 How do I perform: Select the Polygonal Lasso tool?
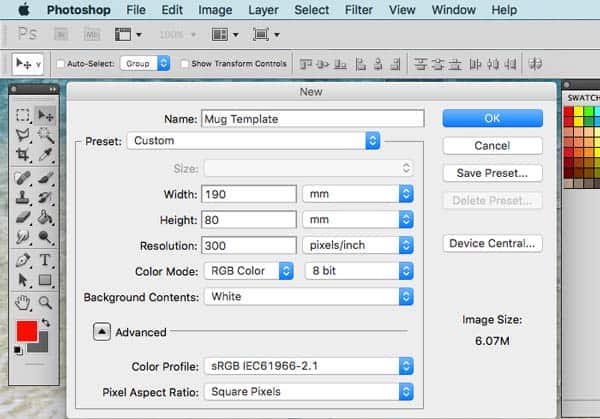click(x=23, y=135)
